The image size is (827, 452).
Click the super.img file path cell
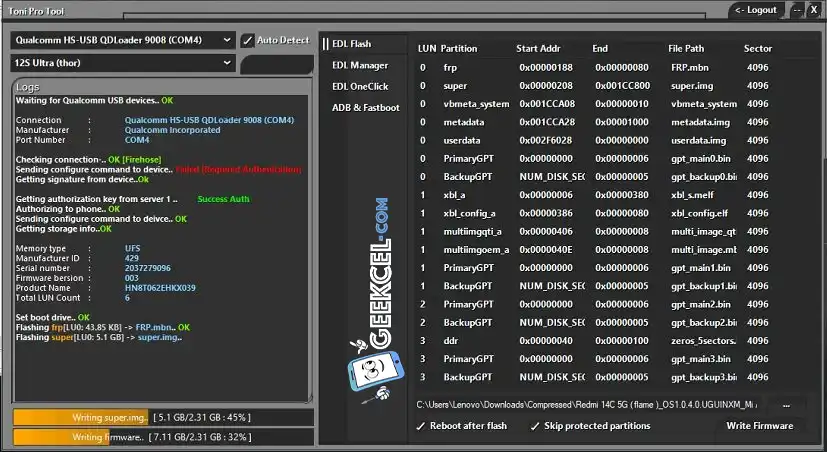click(x=692, y=85)
